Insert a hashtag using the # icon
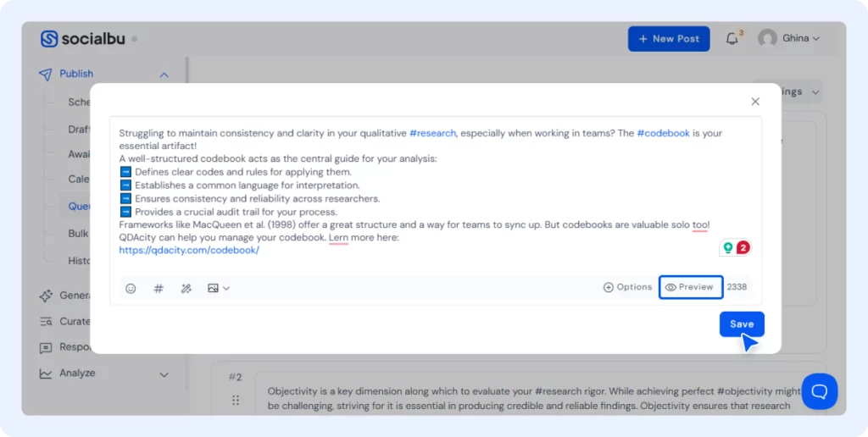868x437 pixels. [159, 288]
